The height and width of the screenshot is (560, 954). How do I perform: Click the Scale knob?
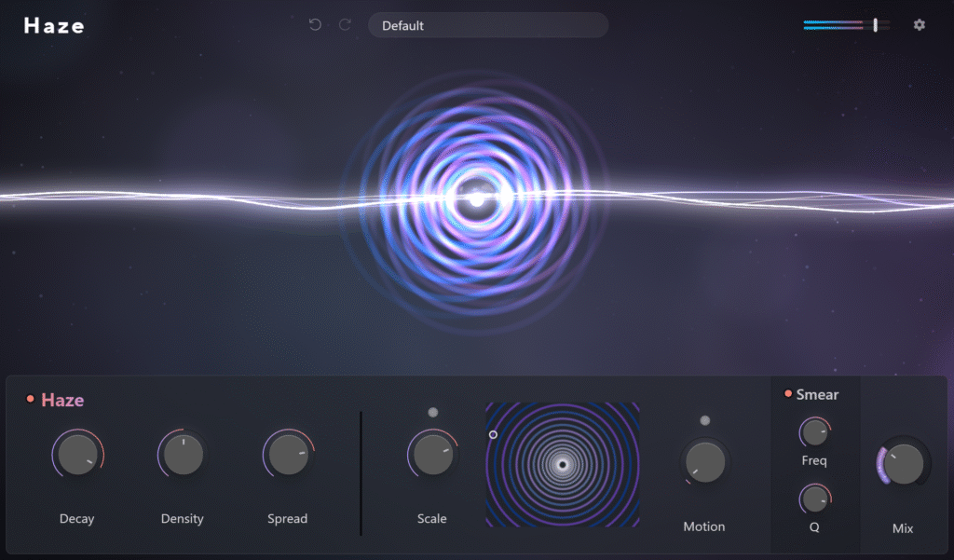click(x=432, y=454)
